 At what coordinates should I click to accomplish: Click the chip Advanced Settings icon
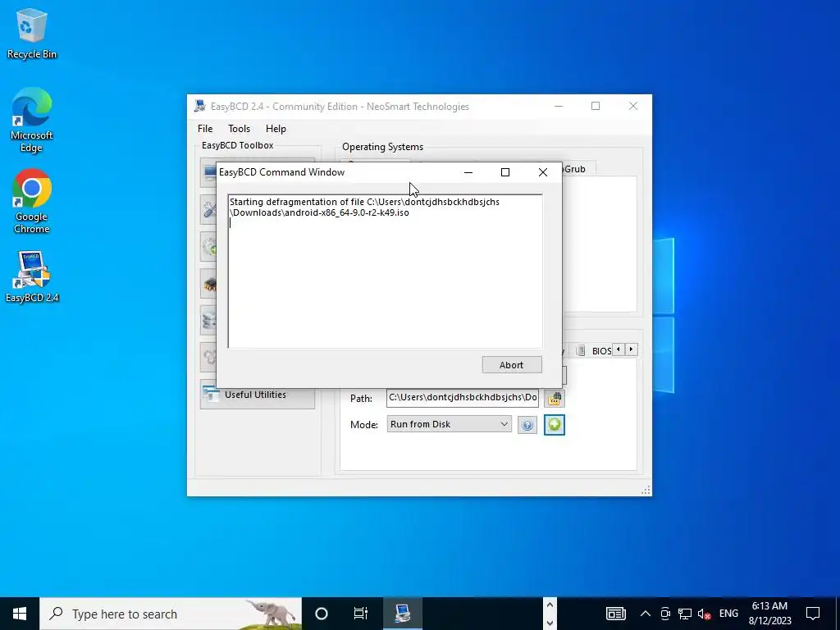[209, 283]
